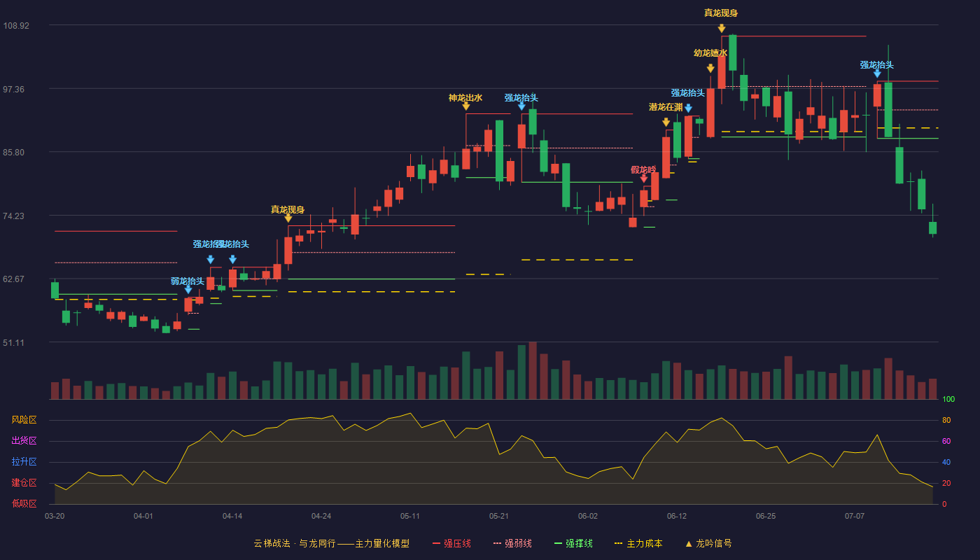Click the 建仓区 zone label
Screen dimensions: 980x560
[x=24, y=483]
